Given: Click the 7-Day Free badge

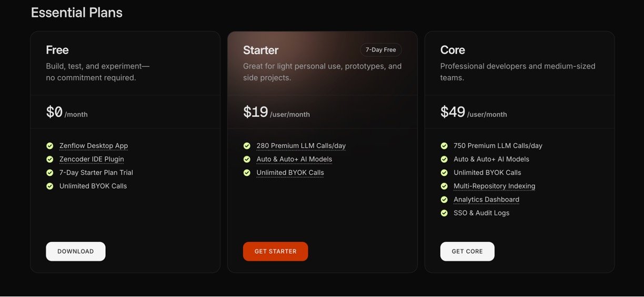Looking at the screenshot, I should click(381, 50).
